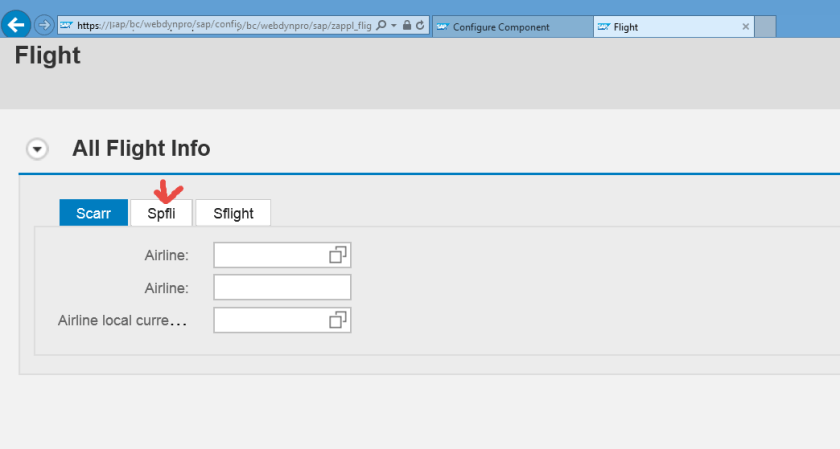Image resolution: width=840 pixels, height=449 pixels.
Task: Switch to the Flight browser tab
Action: 674,27
